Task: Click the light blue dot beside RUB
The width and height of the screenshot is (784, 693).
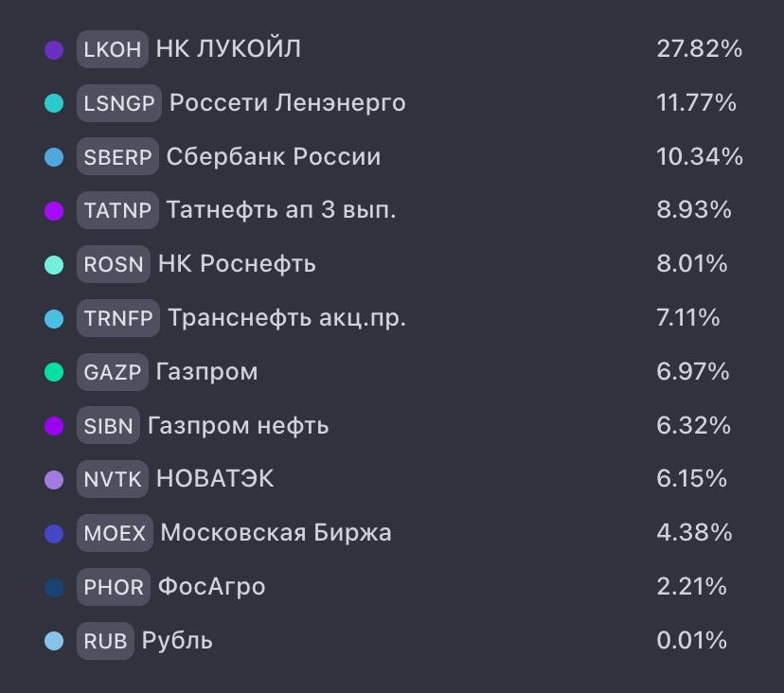Action: (x=54, y=641)
